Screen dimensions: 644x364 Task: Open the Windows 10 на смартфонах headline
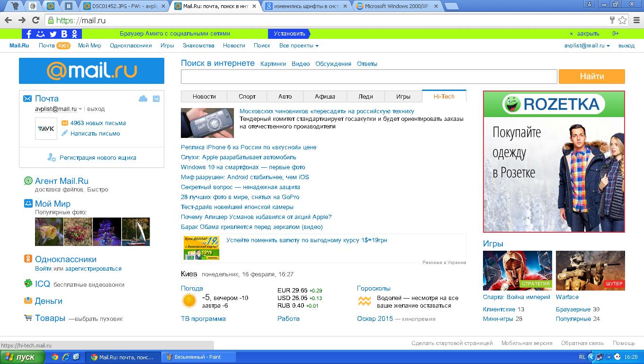coord(243,167)
